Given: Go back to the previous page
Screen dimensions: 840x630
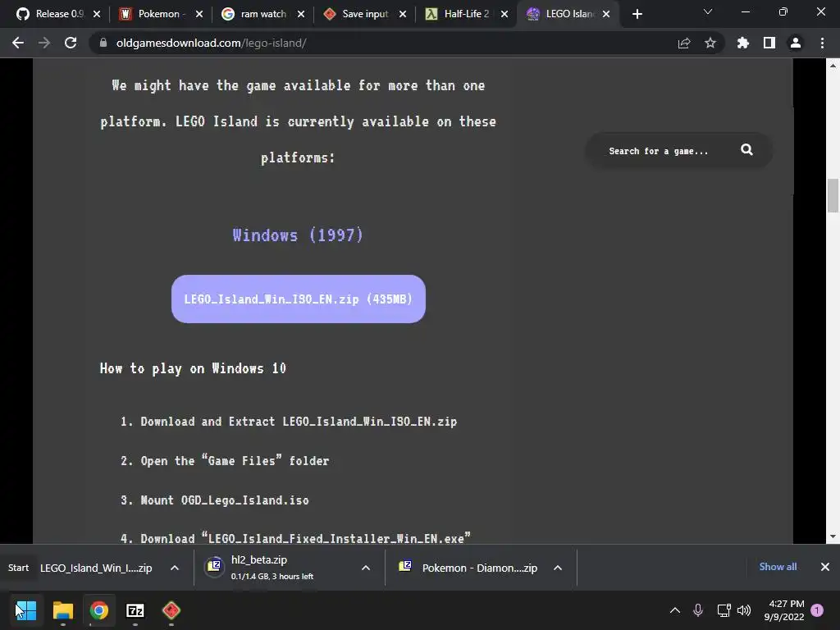Looking at the screenshot, I should coord(18,43).
